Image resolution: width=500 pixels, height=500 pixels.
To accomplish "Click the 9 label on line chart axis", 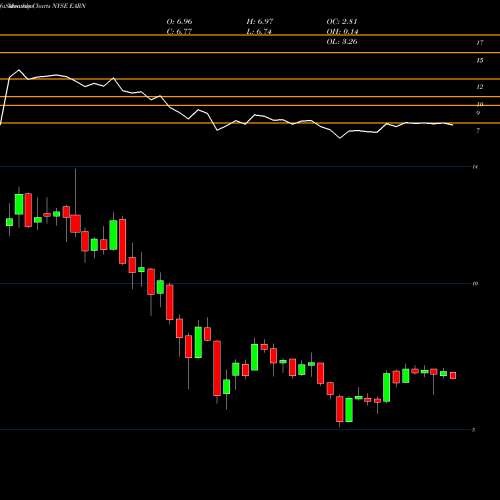I will (478, 113).
